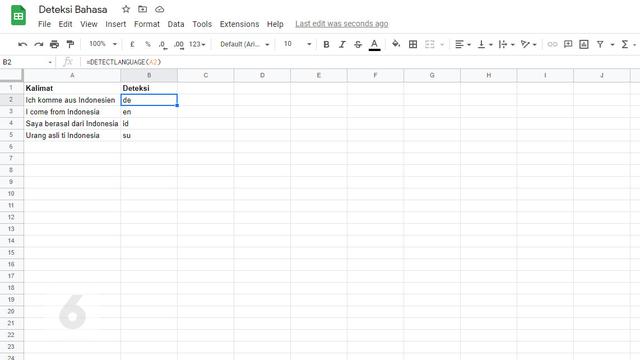
Task: Format as percent icon
Action: (x=148, y=44)
